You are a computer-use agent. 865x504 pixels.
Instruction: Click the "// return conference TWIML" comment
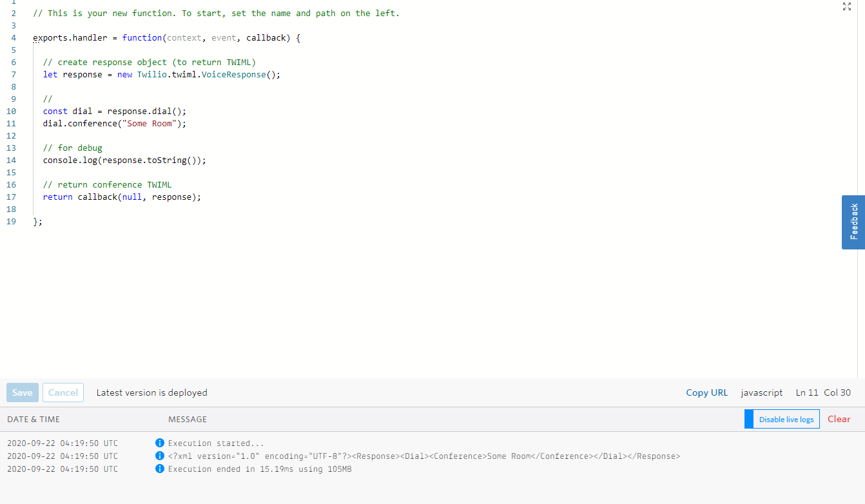(108, 185)
